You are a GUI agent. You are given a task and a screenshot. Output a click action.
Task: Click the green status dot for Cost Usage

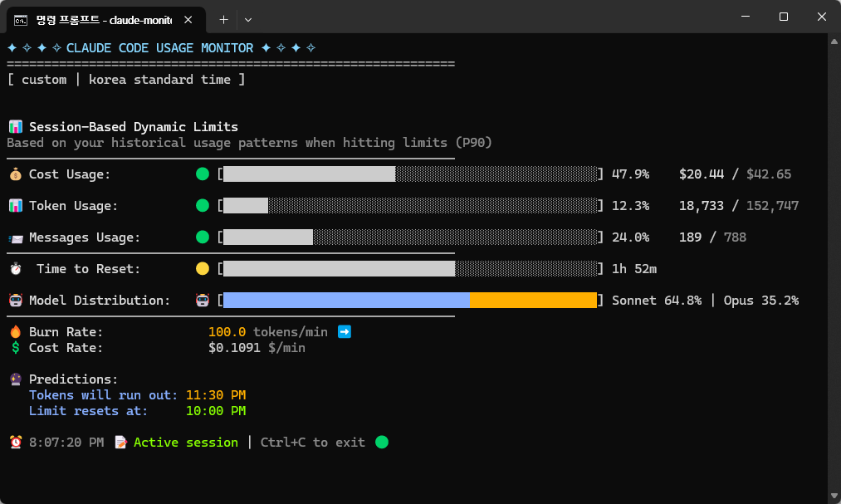point(202,174)
